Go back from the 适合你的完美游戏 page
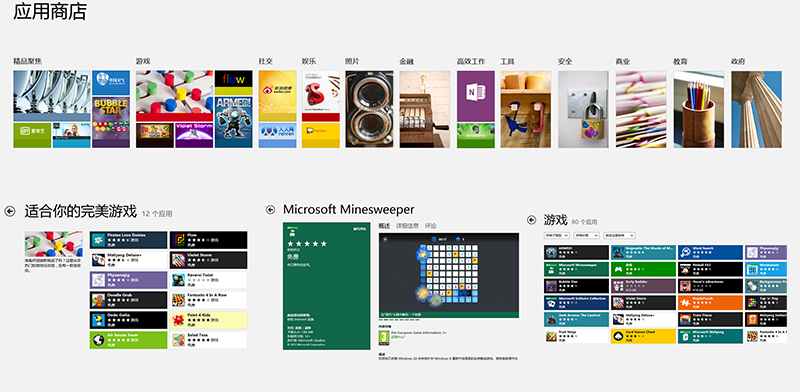 point(10,211)
